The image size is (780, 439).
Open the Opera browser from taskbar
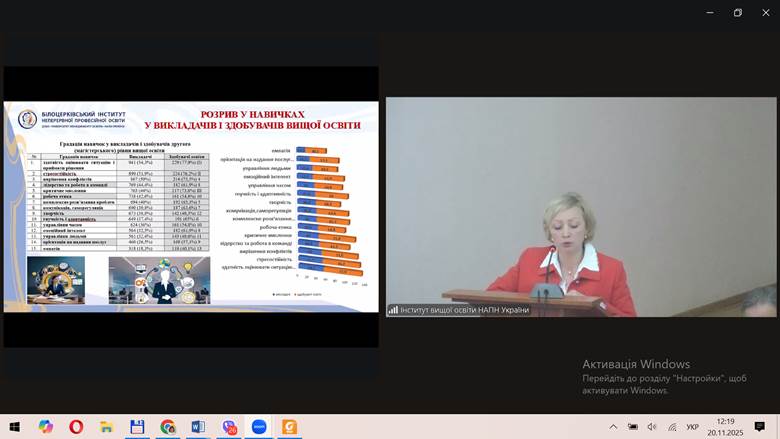coord(76,427)
